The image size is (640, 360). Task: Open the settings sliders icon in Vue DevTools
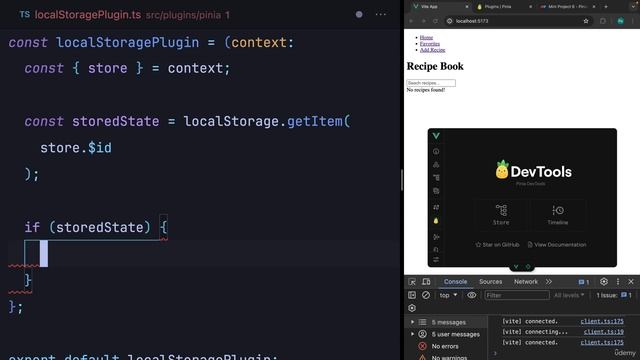pyautogui.click(x=436, y=260)
